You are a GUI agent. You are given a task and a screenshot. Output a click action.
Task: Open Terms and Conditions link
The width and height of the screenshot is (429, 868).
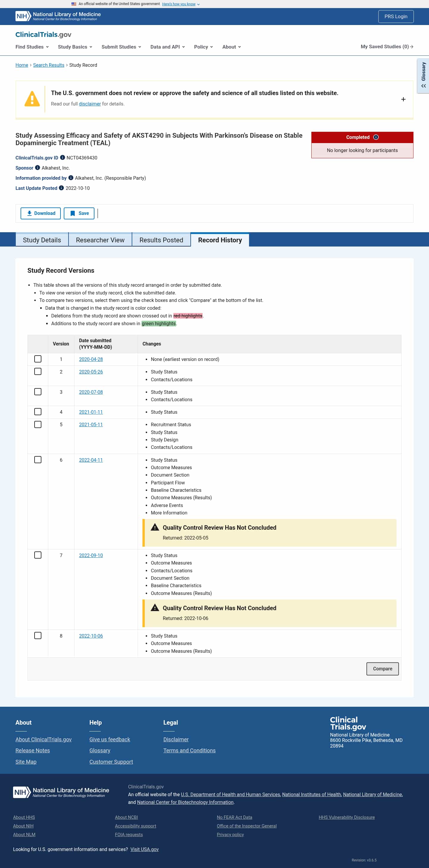(x=189, y=750)
